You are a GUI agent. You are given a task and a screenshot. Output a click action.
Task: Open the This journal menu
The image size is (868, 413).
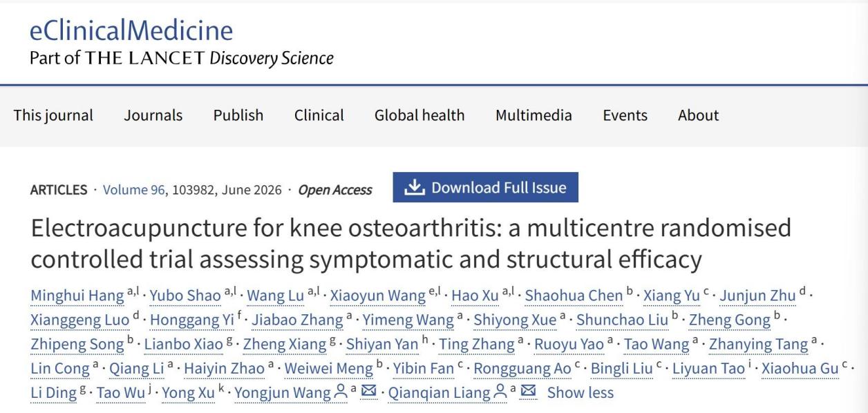click(53, 115)
